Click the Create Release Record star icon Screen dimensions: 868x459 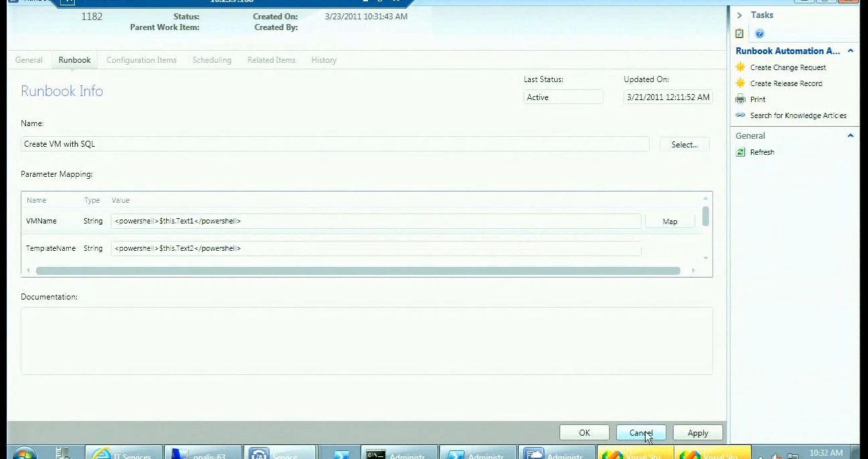coord(740,83)
